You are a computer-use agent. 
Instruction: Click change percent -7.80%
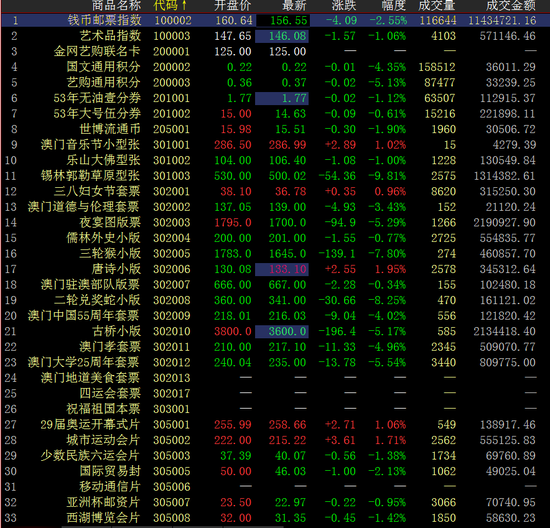tap(387, 254)
